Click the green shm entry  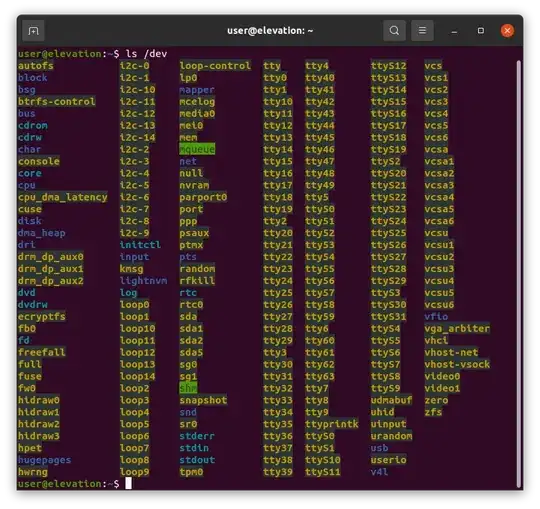point(188,388)
